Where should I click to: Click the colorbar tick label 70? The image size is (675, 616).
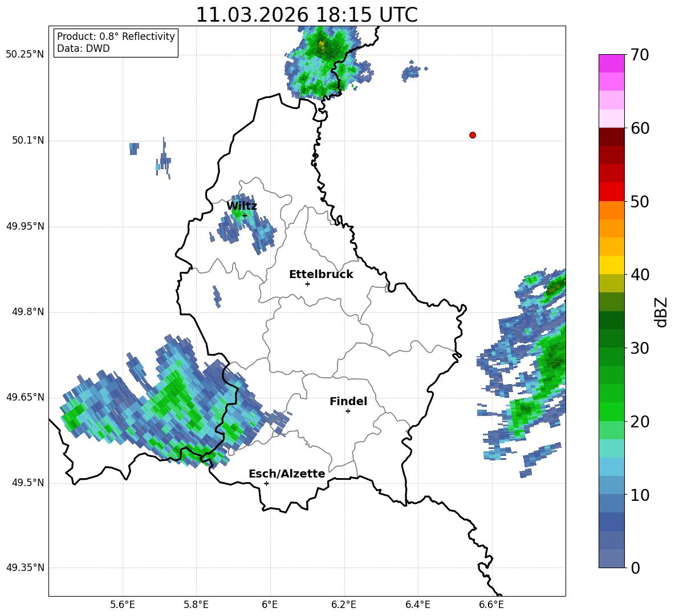[640, 55]
